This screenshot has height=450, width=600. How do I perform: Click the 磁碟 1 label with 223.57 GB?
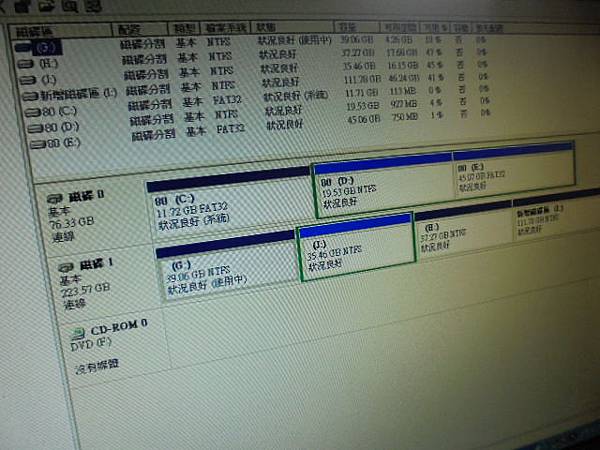(86, 283)
